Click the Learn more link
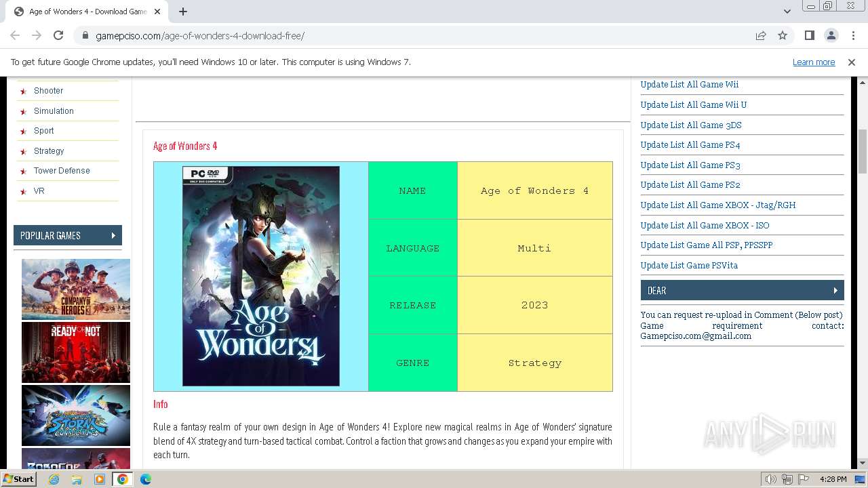Viewport: 868px width, 488px height. tap(814, 62)
